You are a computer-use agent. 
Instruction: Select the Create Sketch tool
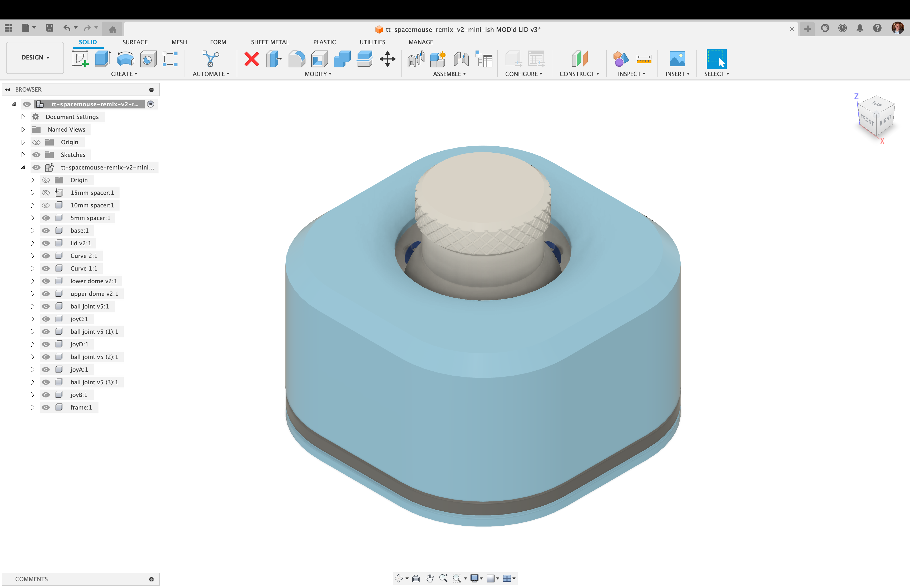click(81, 59)
